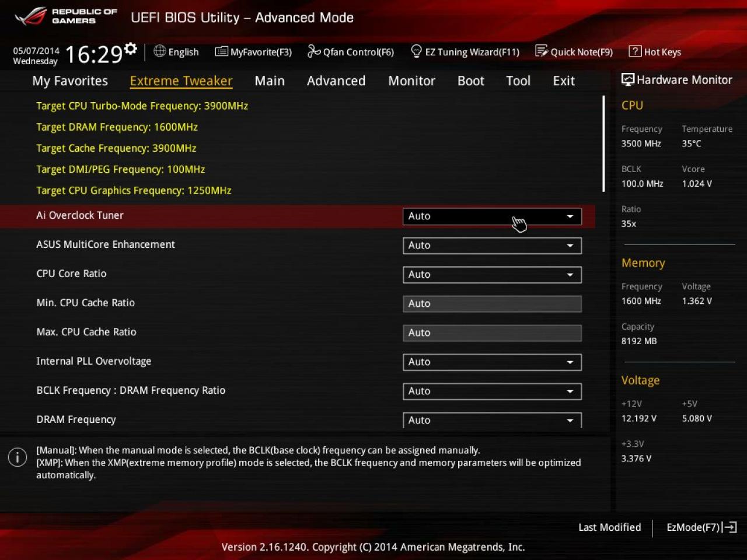Click the settings list scrollbar
This screenshot has height=560, width=747.
tap(603, 143)
